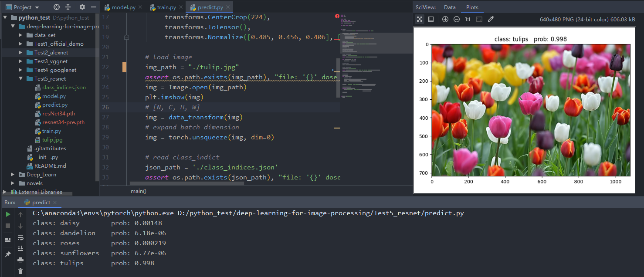
Task: Reset plot to actual size 1:1
Action: pyautogui.click(x=468, y=19)
